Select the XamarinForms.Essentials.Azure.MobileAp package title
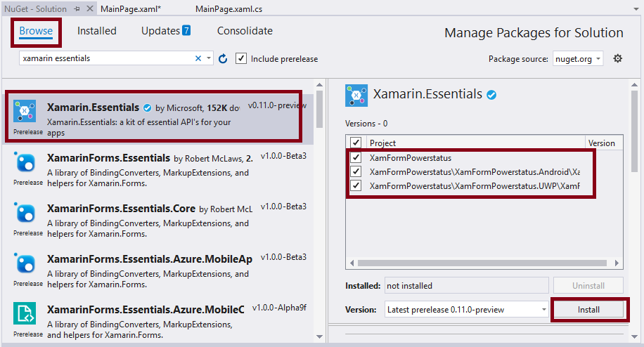Screen dimensions: 644x347 pyautogui.click(x=150, y=258)
